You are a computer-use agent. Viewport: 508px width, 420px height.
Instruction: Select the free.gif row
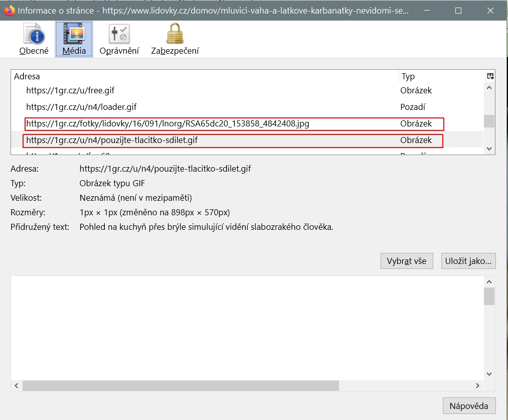pyautogui.click(x=247, y=90)
